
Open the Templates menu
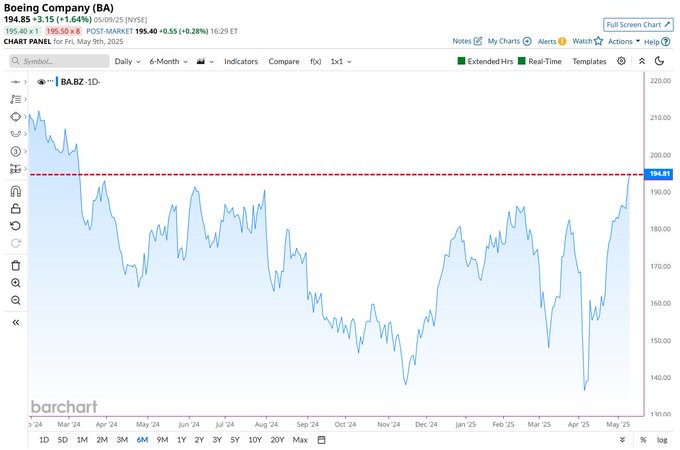589,62
